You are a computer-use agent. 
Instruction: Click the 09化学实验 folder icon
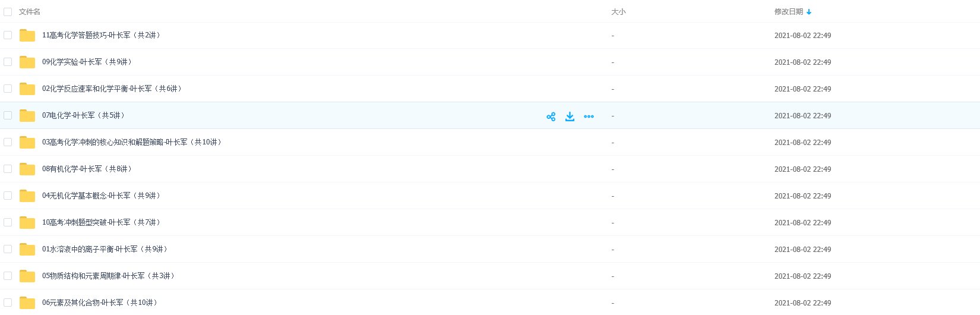click(27, 62)
